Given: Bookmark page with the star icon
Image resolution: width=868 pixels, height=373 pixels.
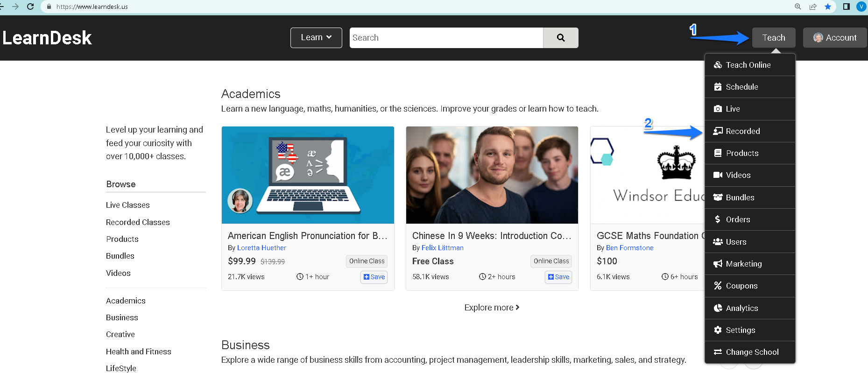Looking at the screenshot, I should tap(828, 7).
